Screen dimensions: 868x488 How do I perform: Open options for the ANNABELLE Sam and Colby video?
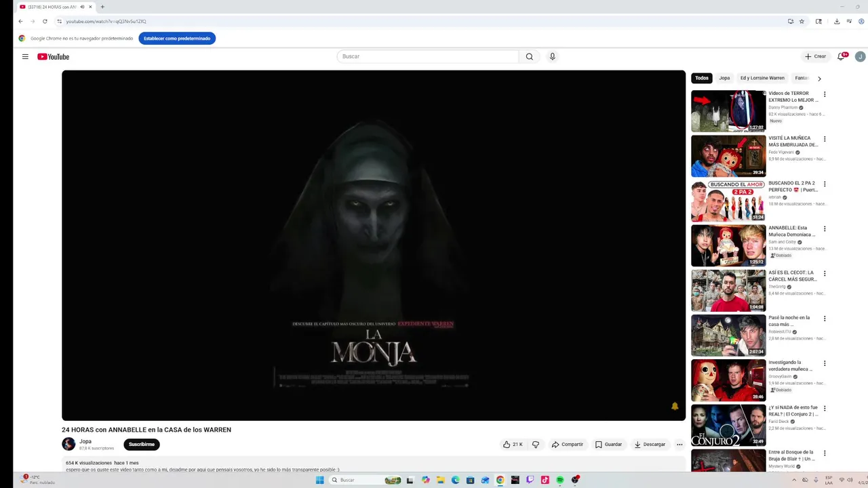pos(825,229)
